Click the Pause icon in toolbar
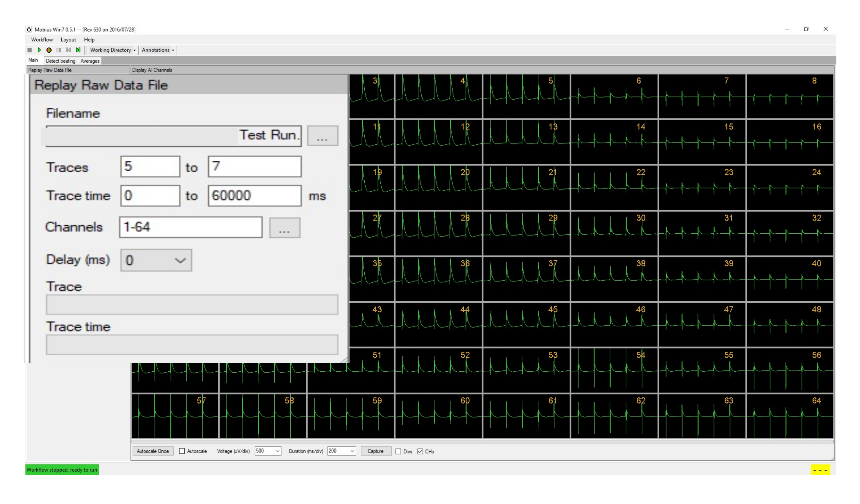The image size is (860, 504). point(59,50)
